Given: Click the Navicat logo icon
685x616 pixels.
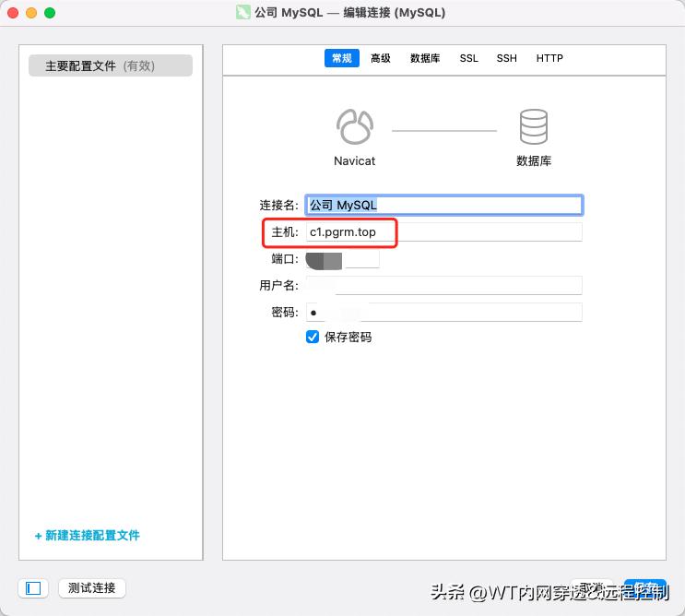Looking at the screenshot, I should (355, 126).
